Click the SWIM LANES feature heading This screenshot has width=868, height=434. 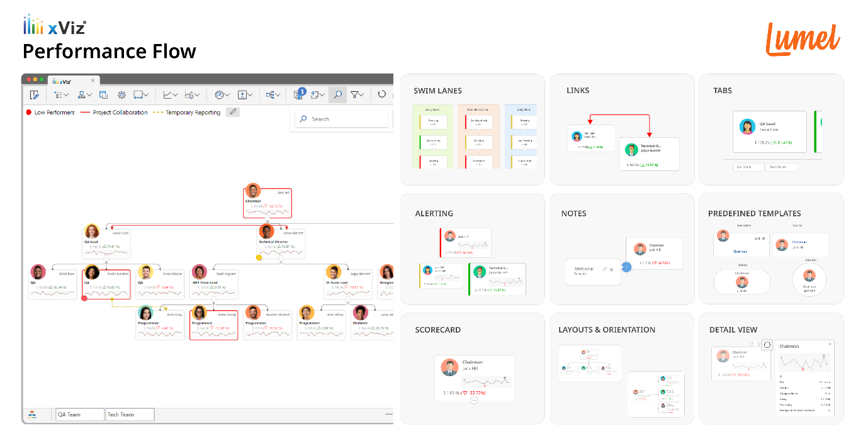(x=437, y=91)
